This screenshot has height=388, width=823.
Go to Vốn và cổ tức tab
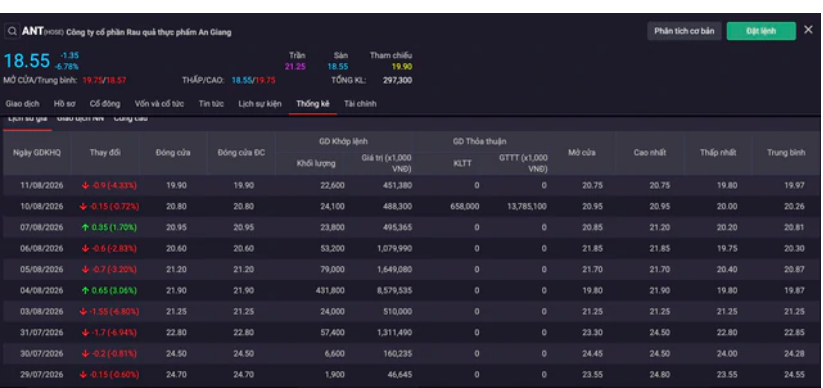159,104
